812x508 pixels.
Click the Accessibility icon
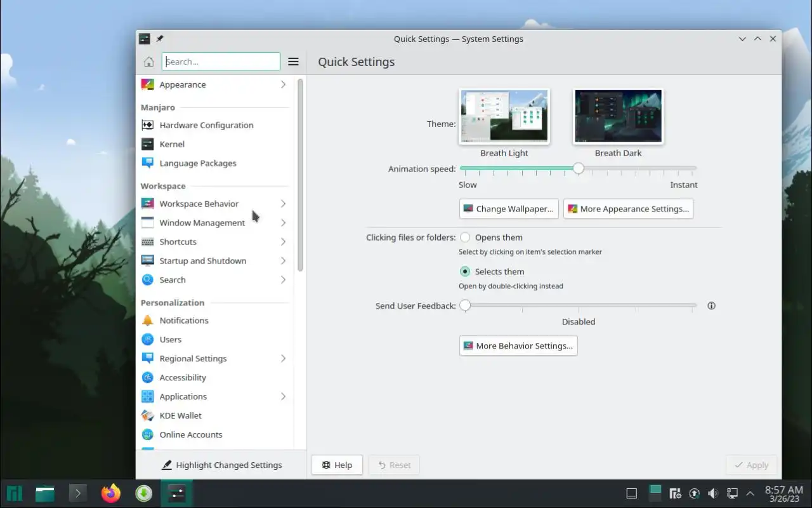[147, 378]
